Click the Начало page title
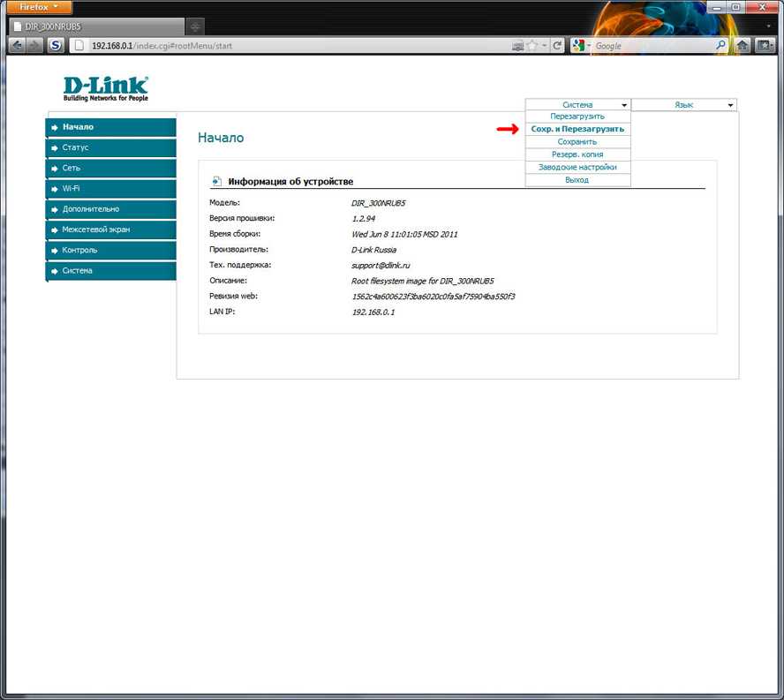This screenshot has width=784, height=700. pos(221,138)
